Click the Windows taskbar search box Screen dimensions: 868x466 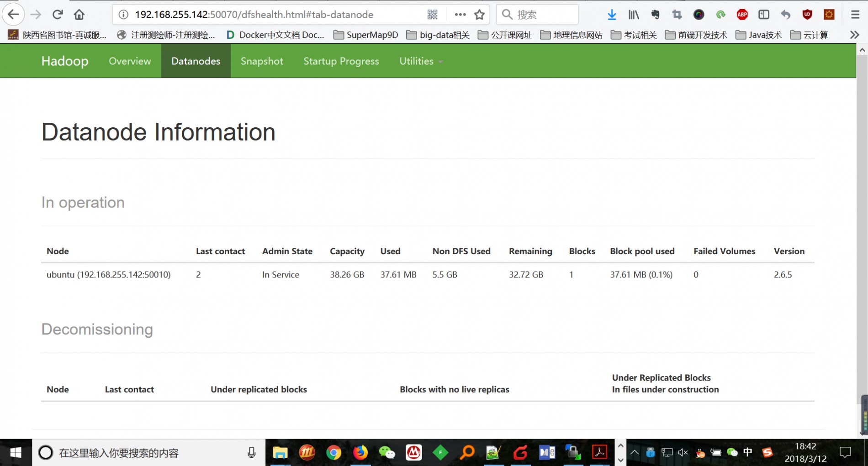pos(148,452)
